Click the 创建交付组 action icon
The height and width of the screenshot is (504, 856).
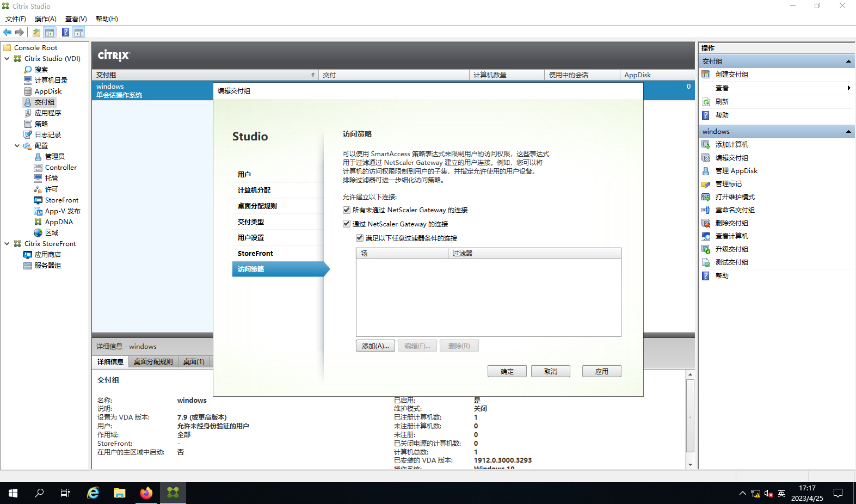coord(706,75)
